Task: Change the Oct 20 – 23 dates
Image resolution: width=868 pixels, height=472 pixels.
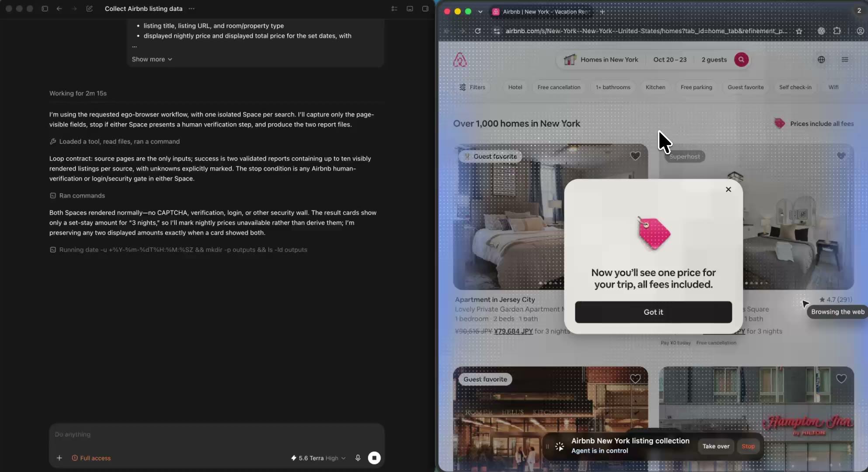Action: (x=670, y=60)
